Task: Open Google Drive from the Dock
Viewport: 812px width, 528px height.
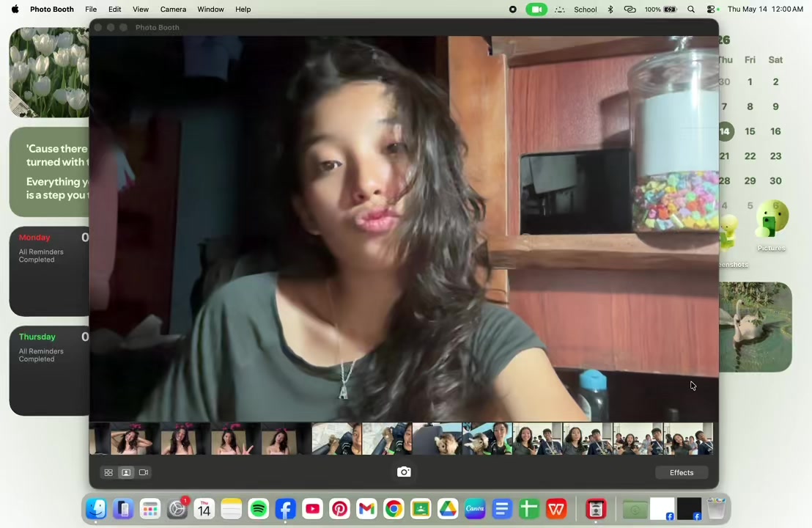Action: pos(448,509)
